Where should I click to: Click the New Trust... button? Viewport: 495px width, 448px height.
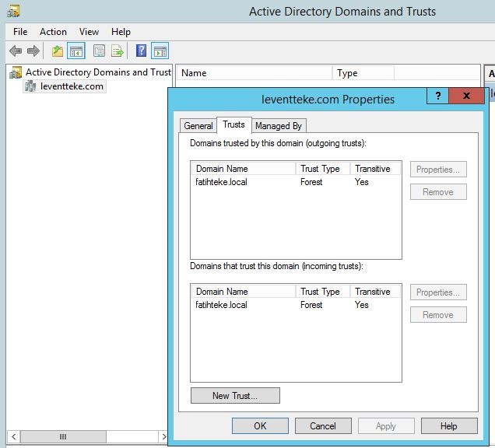click(x=235, y=396)
